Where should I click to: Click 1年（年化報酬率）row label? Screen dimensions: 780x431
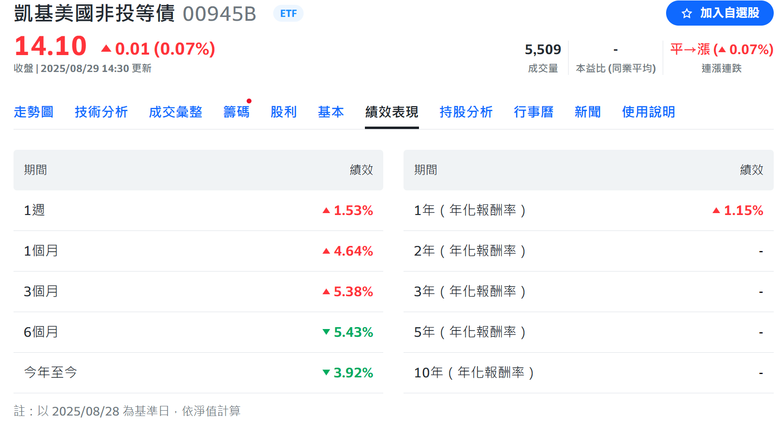tap(470, 210)
